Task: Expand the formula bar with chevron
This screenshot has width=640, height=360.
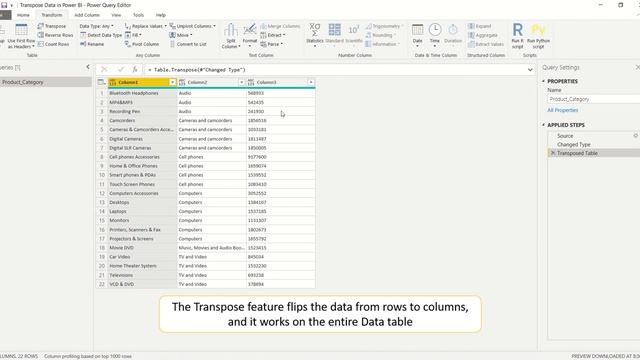Action: [530, 70]
